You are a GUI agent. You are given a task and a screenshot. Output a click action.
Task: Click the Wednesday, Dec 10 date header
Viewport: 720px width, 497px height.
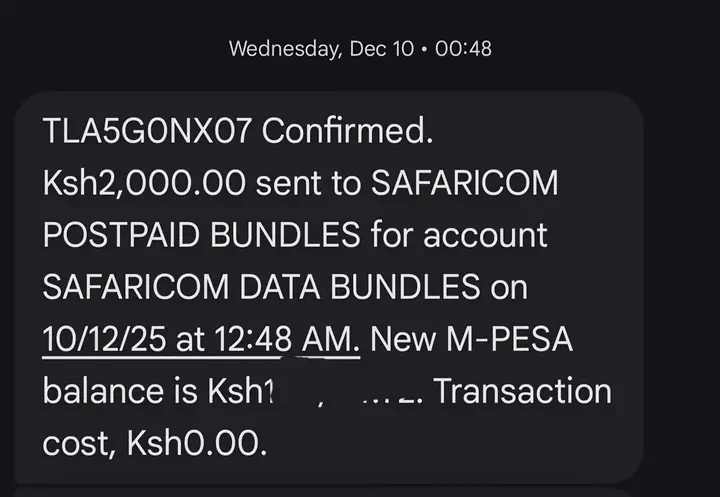pyautogui.click(x=320, y=47)
